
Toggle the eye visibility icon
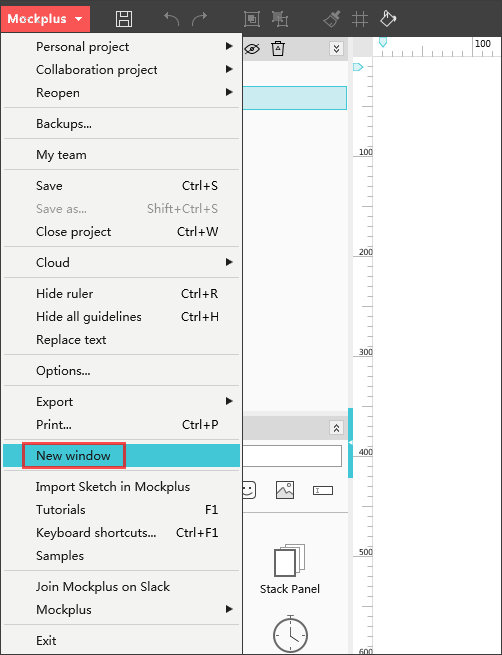251,49
